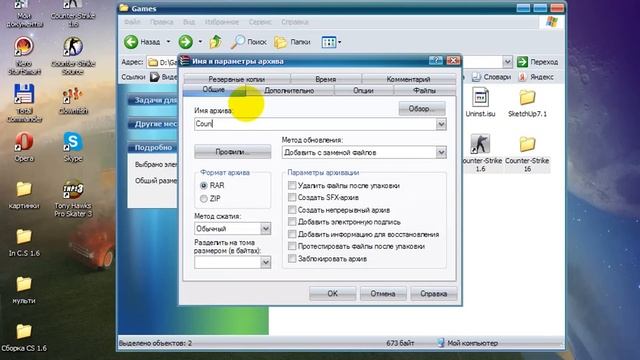Launch Total Commander from desktop
Screen dimensions: 640x360
tap(24, 103)
